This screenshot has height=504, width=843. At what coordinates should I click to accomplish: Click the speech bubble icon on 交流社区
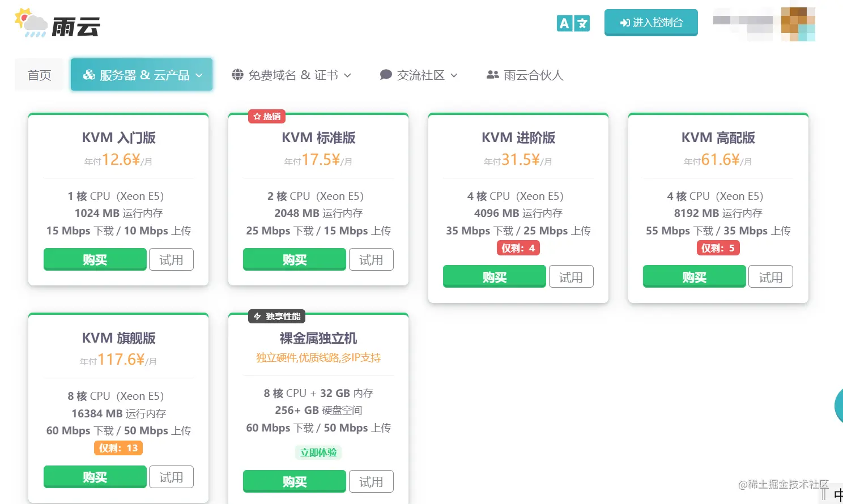(x=385, y=74)
